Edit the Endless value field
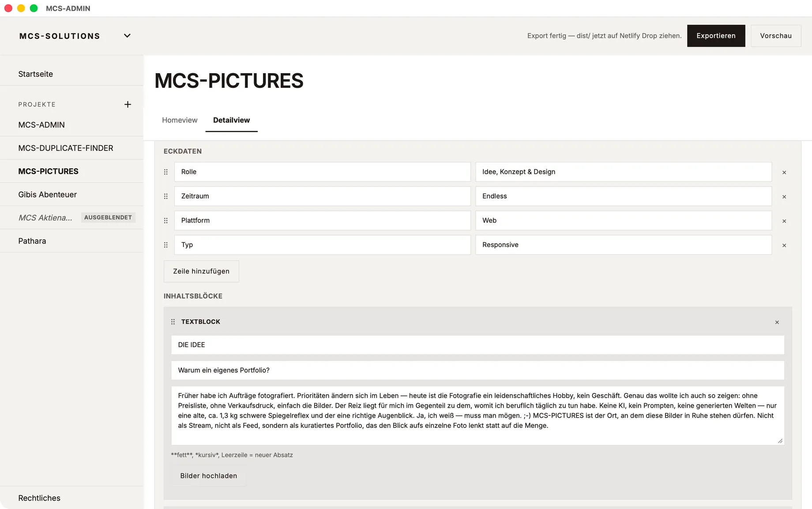Image resolution: width=812 pixels, height=509 pixels. (624, 196)
